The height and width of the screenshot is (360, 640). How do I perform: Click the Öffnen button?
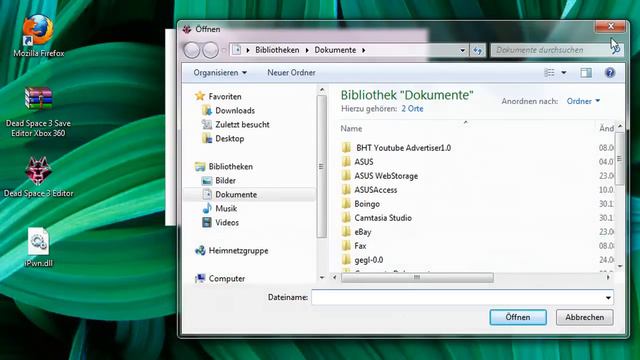click(518, 317)
